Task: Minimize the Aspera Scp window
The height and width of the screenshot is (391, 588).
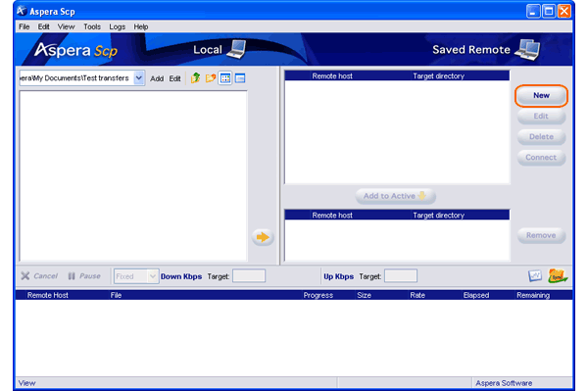Action: click(x=533, y=11)
